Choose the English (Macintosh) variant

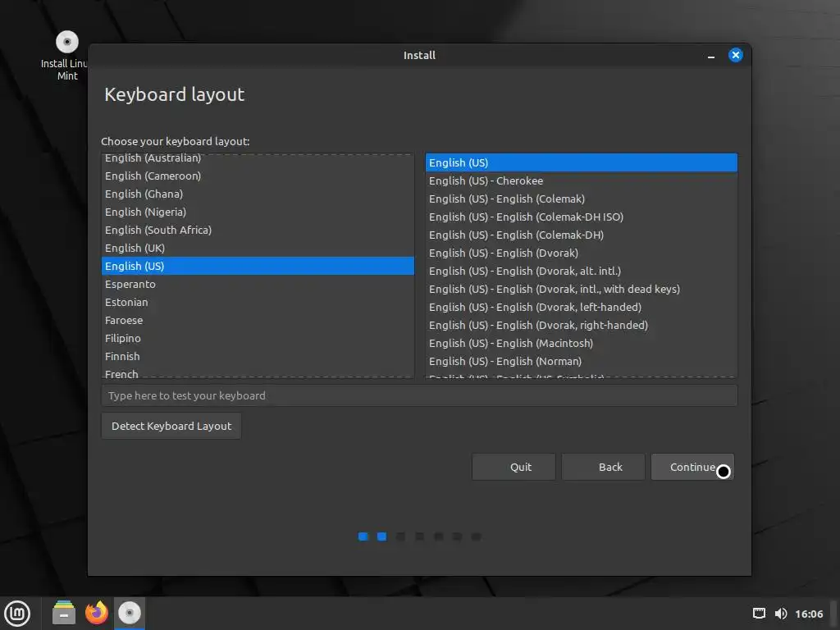click(582, 344)
